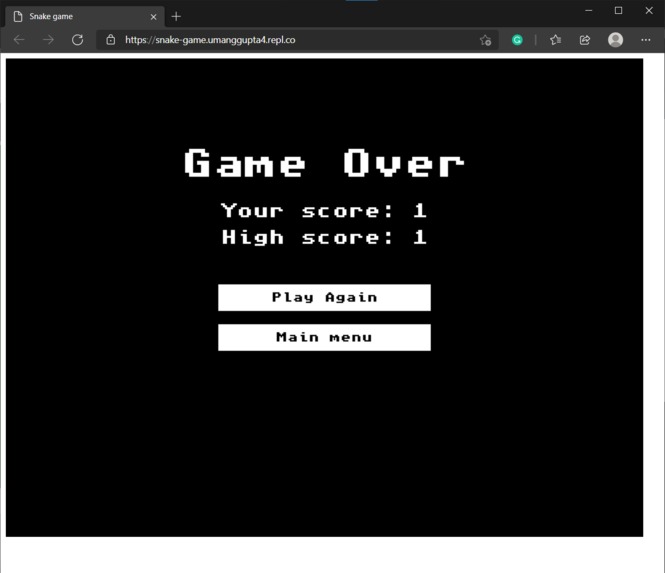Open browser Settings and more menu

pos(645,40)
